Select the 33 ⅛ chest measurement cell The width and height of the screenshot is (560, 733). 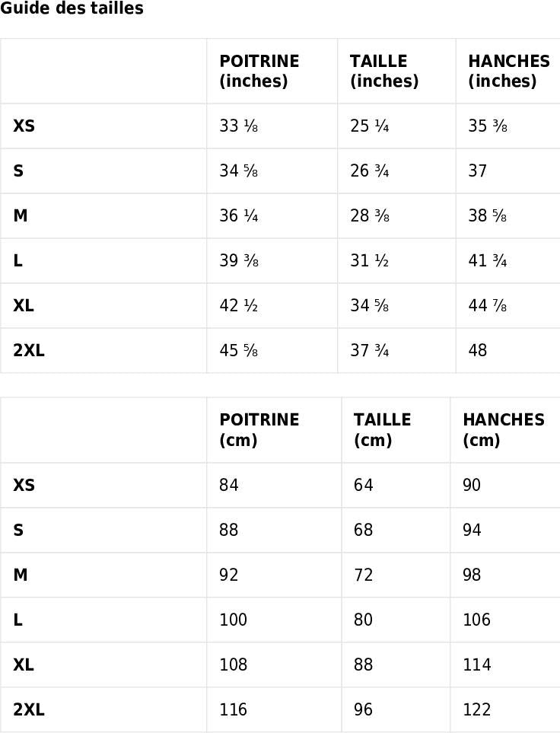(x=239, y=126)
